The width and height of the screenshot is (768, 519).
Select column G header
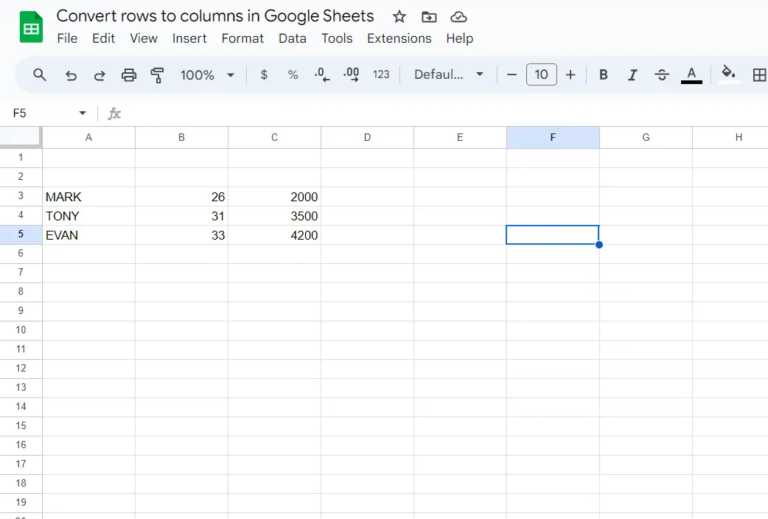point(646,138)
